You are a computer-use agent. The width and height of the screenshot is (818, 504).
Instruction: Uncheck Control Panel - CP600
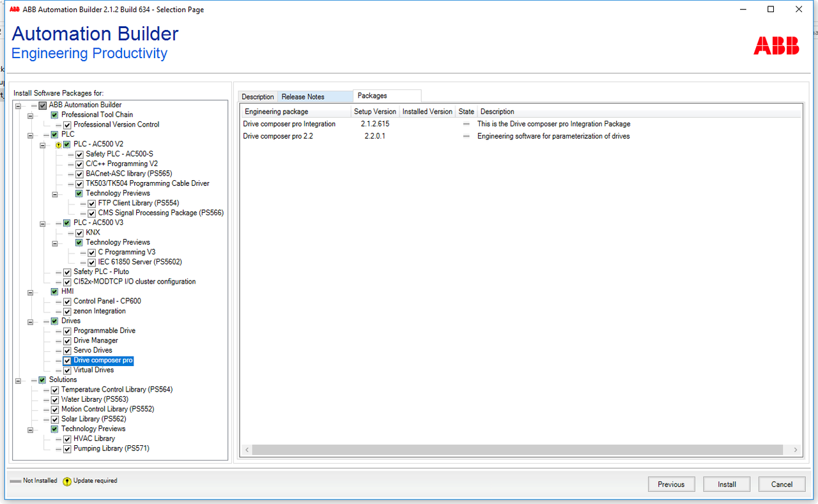point(67,302)
